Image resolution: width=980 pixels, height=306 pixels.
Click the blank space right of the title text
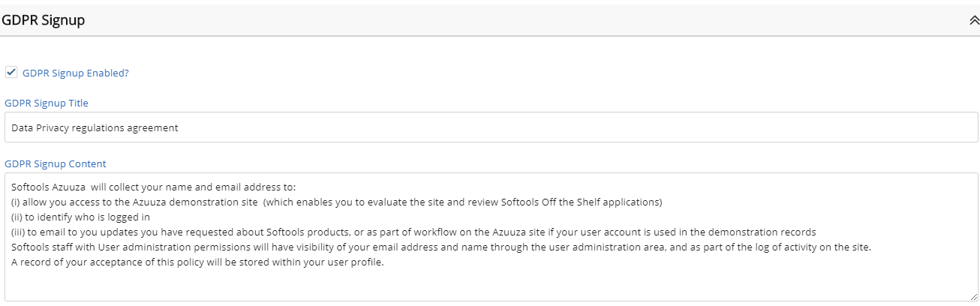pos(578,127)
